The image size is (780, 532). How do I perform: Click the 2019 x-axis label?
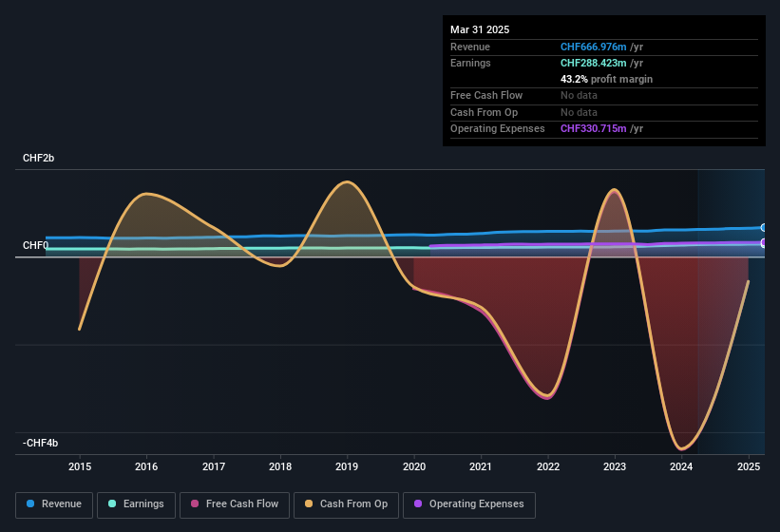pyautogui.click(x=347, y=466)
